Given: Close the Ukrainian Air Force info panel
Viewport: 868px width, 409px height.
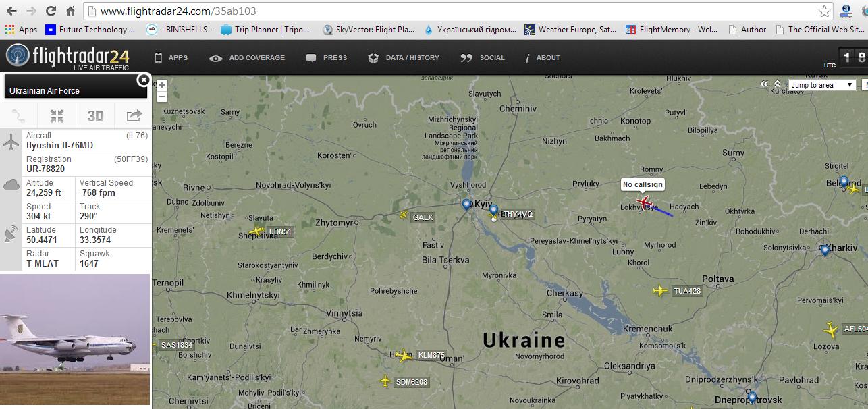Looking at the screenshot, I should coord(143,80).
